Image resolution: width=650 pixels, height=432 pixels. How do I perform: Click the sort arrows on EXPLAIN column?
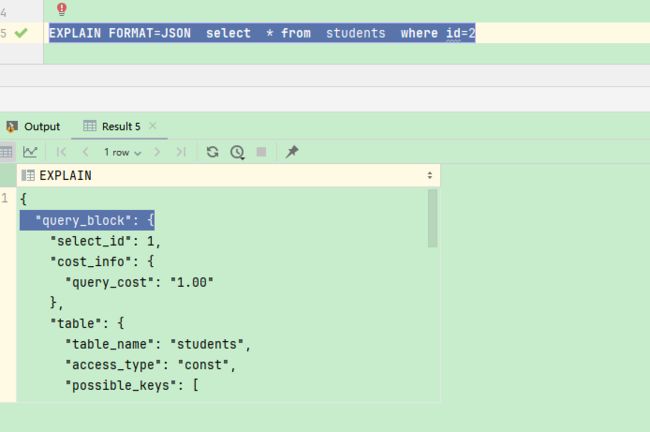point(430,175)
